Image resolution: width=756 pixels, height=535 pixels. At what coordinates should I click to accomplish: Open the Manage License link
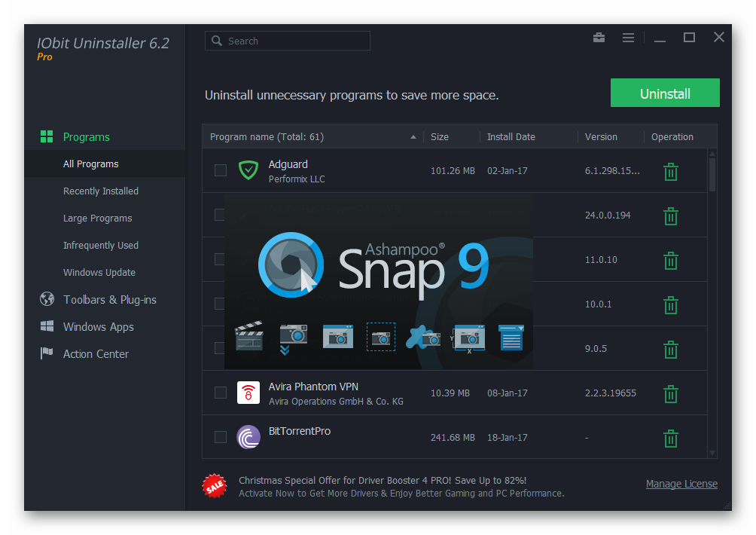681,484
